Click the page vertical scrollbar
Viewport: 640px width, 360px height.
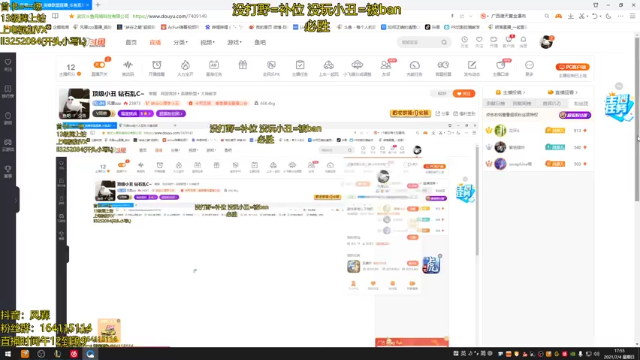click(x=637, y=118)
